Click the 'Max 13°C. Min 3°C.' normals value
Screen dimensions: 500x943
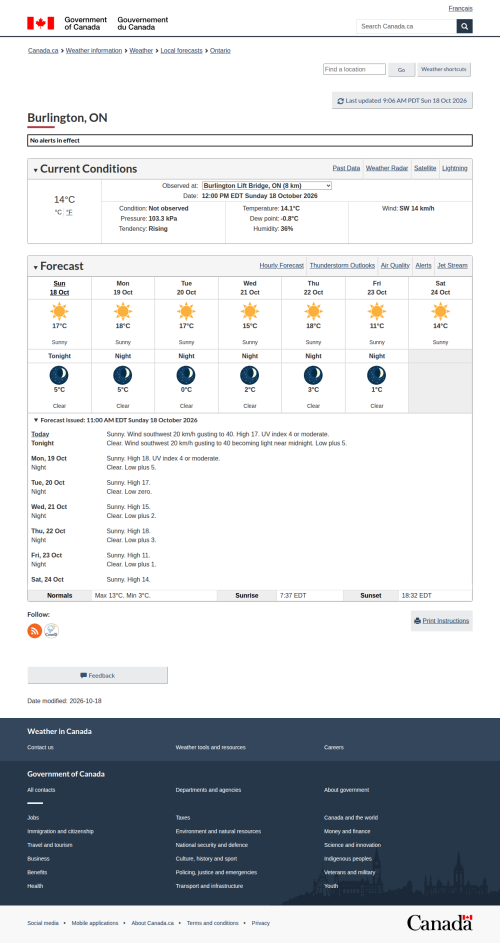(123, 596)
